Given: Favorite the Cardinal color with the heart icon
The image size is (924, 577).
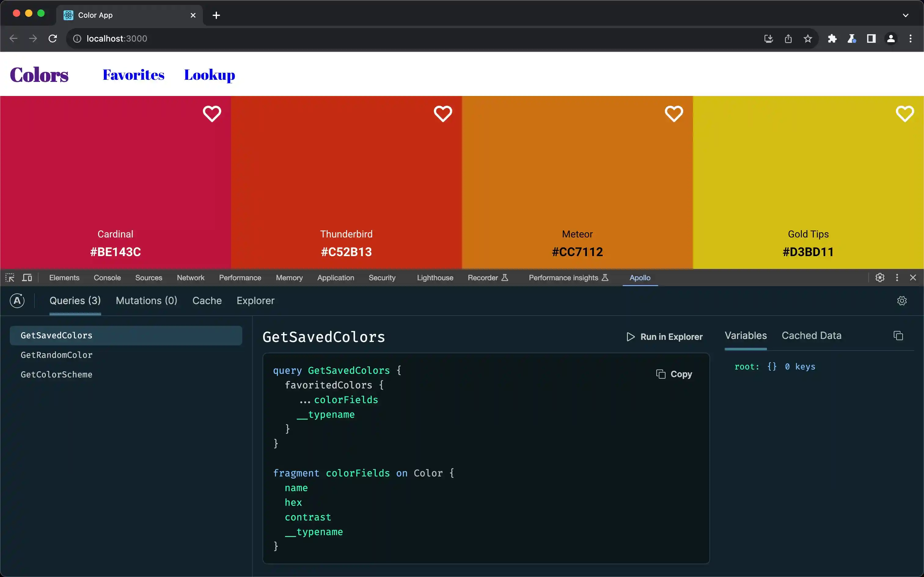Looking at the screenshot, I should 212,114.
